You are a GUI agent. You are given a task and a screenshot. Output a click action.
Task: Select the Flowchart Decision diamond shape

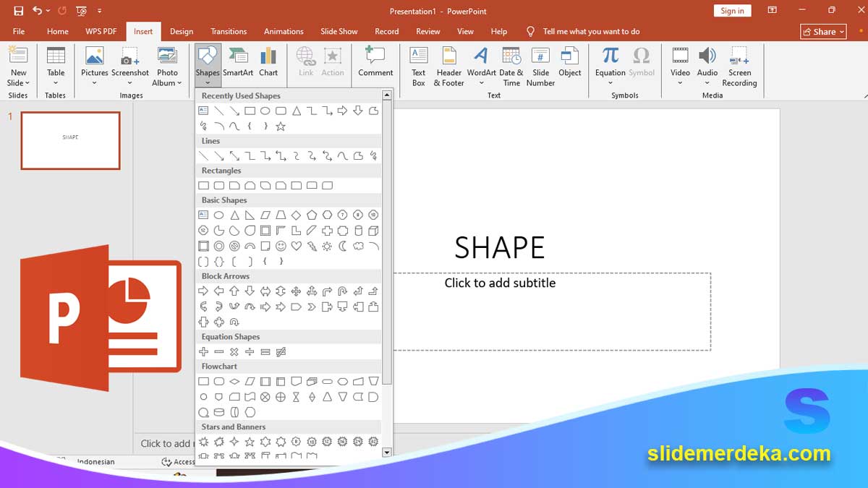tap(234, 382)
